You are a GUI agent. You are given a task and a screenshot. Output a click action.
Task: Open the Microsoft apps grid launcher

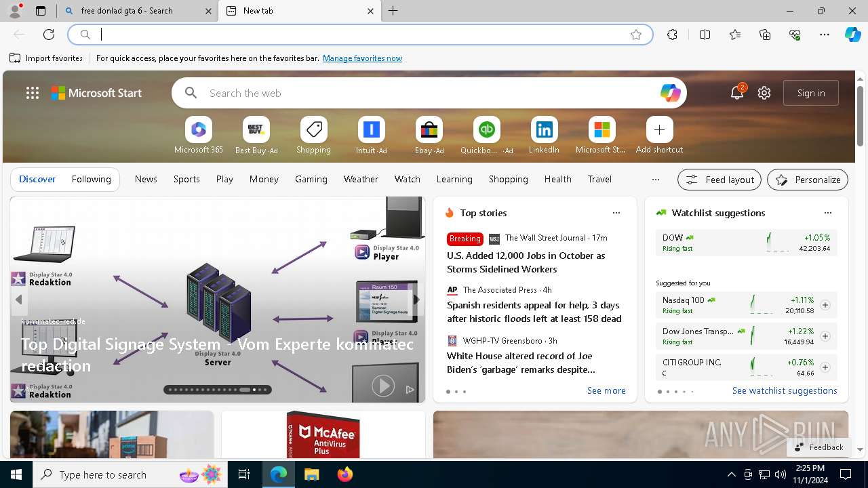[33, 93]
